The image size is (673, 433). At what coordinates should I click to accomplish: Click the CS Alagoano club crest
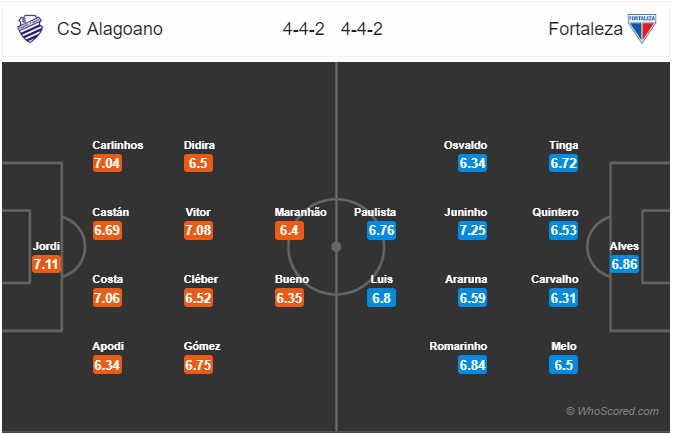pos(30,29)
